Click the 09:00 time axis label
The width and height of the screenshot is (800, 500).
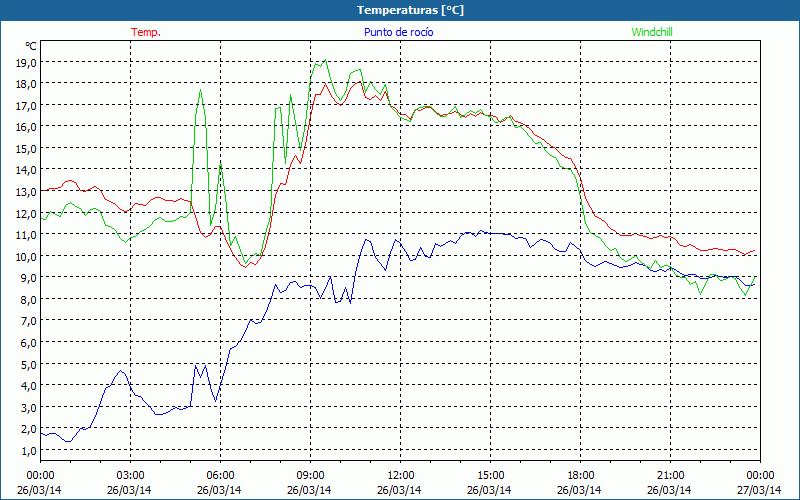(x=310, y=475)
